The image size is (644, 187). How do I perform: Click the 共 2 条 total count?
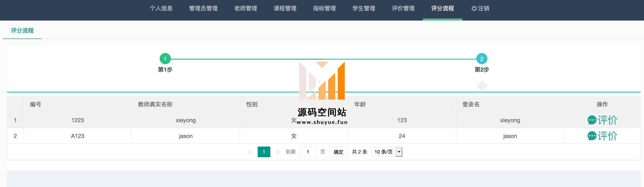point(359,152)
